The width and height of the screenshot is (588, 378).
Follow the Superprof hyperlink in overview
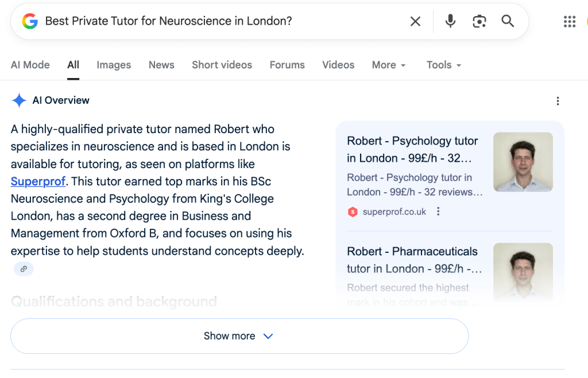tap(38, 182)
